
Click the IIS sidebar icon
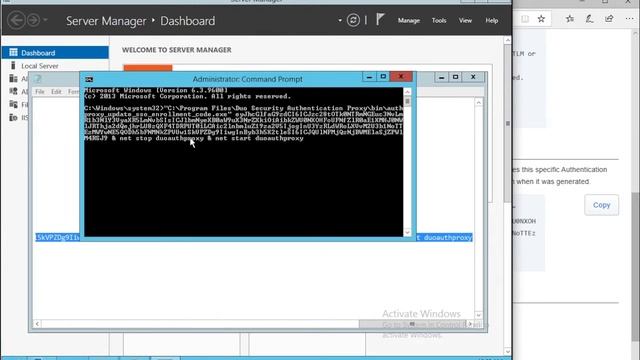coord(13,118)
